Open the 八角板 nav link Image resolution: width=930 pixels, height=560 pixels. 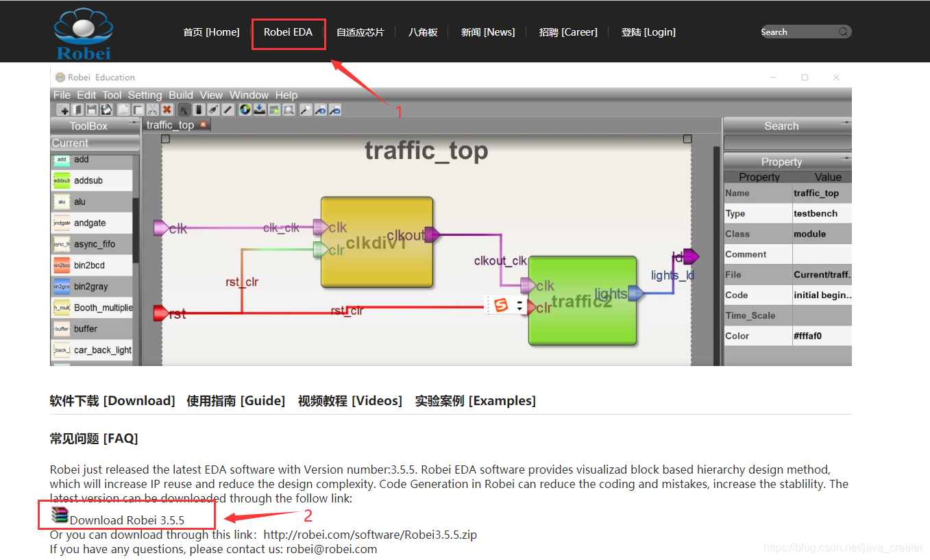pyautogui.click(x=423, y=32)
